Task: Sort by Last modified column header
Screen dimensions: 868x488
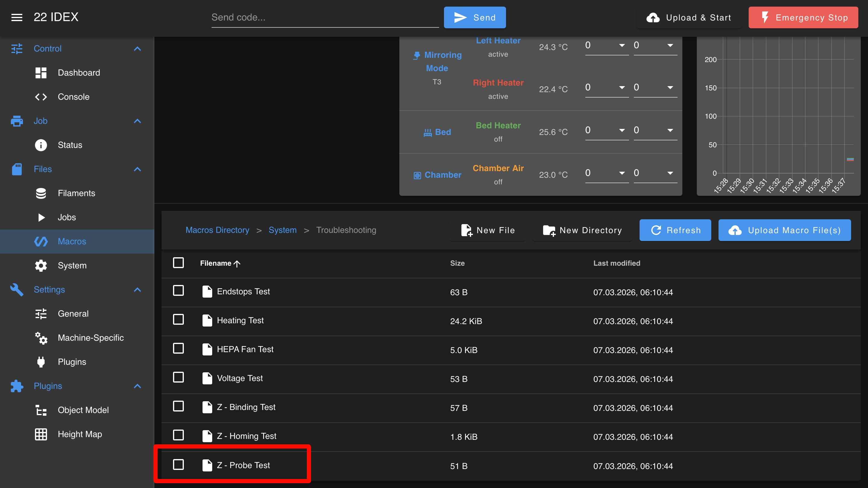Action: click(617, 263)
